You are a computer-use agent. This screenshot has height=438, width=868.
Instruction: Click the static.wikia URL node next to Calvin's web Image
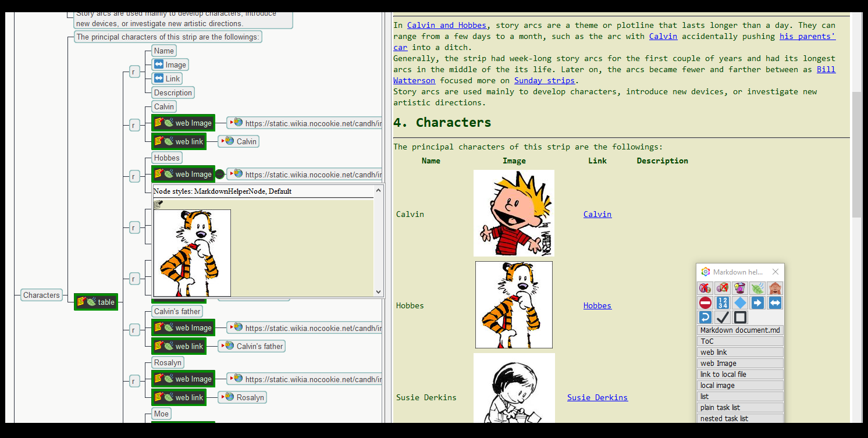(304, 123)
